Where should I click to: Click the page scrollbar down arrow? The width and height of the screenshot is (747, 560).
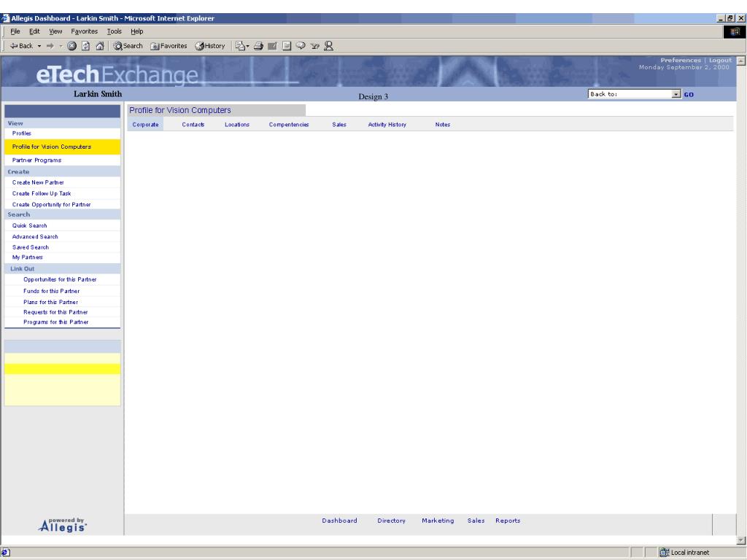741,540
